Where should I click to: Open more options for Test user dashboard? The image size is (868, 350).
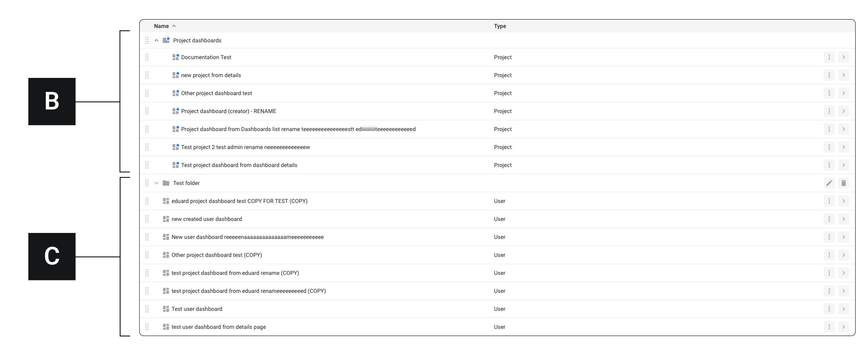click(829, 309)
